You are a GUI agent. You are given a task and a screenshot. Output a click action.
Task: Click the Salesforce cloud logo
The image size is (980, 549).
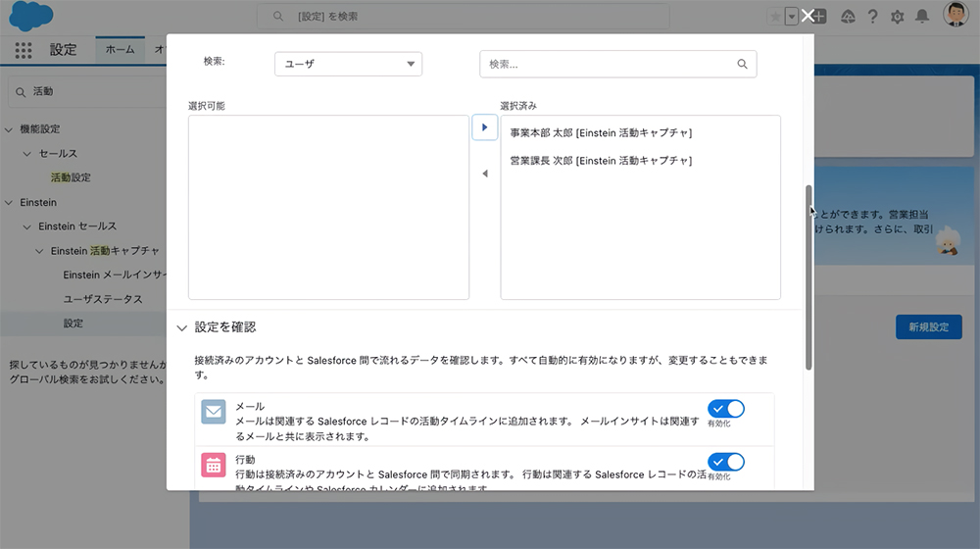[x=32, y=17]
